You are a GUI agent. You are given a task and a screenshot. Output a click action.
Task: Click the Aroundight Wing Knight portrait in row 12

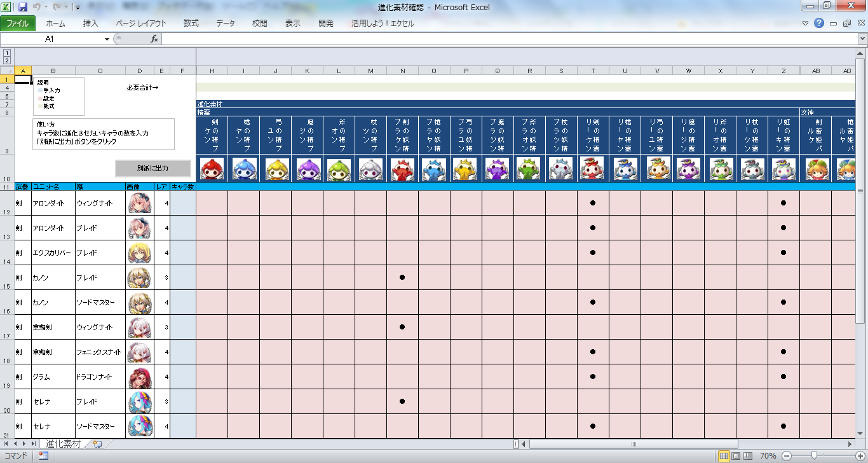[140, 203]
